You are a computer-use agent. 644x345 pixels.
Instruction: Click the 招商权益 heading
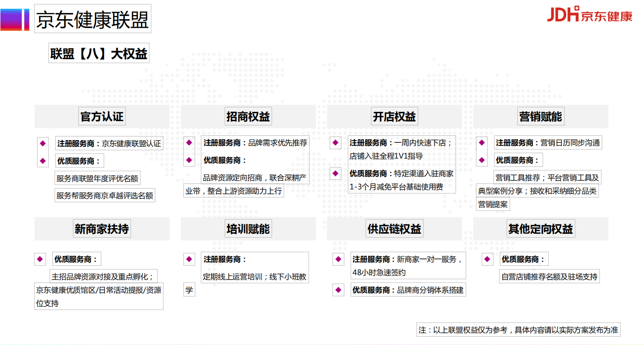[x=248, y=117]
